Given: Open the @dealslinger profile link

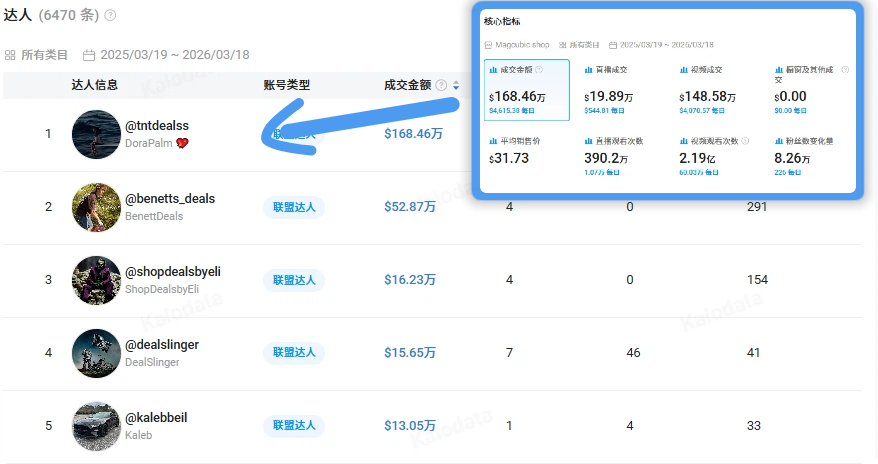Looking at the screenshot, I should 161,344.
